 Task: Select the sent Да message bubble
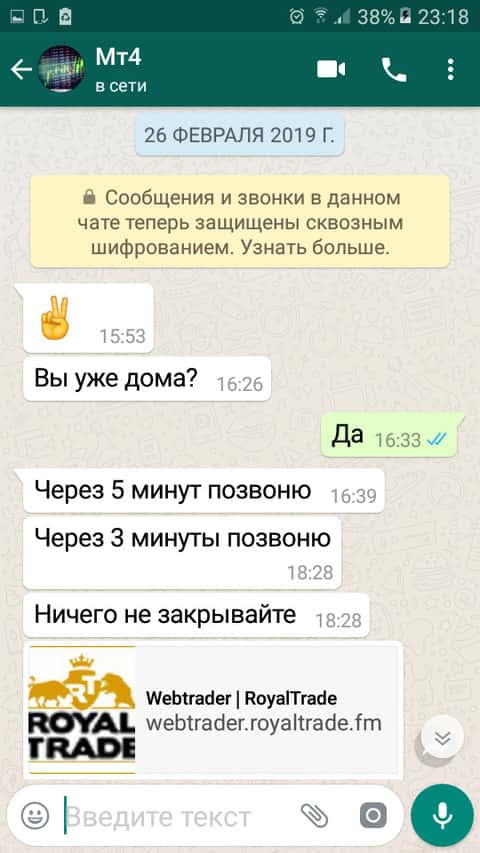click(x=389, y=434)
